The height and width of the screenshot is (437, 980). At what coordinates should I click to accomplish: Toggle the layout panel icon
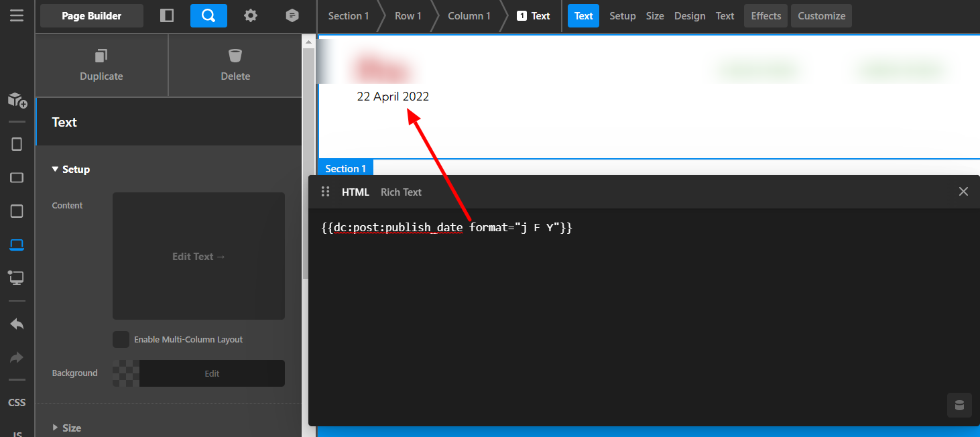[167, 15]
